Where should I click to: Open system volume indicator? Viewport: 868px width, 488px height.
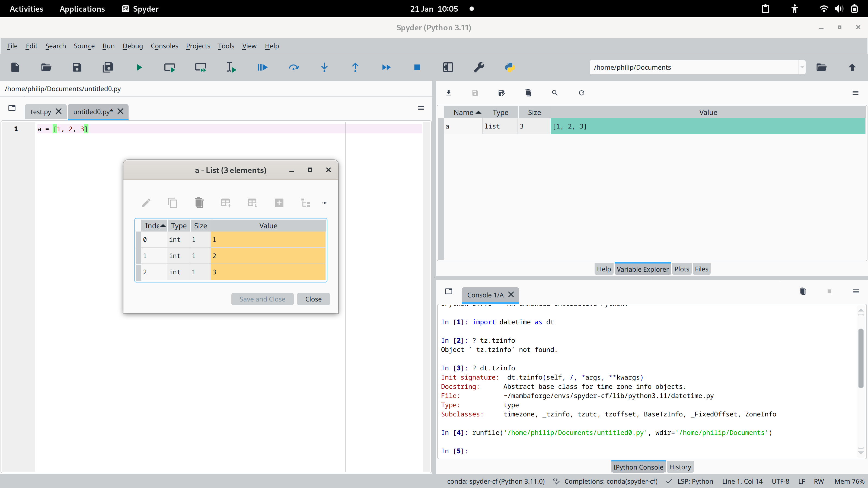pos(839,9)
